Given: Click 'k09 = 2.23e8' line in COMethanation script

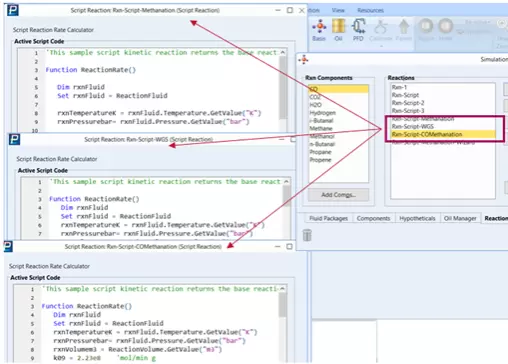Looking at the screenshot, I should [104, 358].
